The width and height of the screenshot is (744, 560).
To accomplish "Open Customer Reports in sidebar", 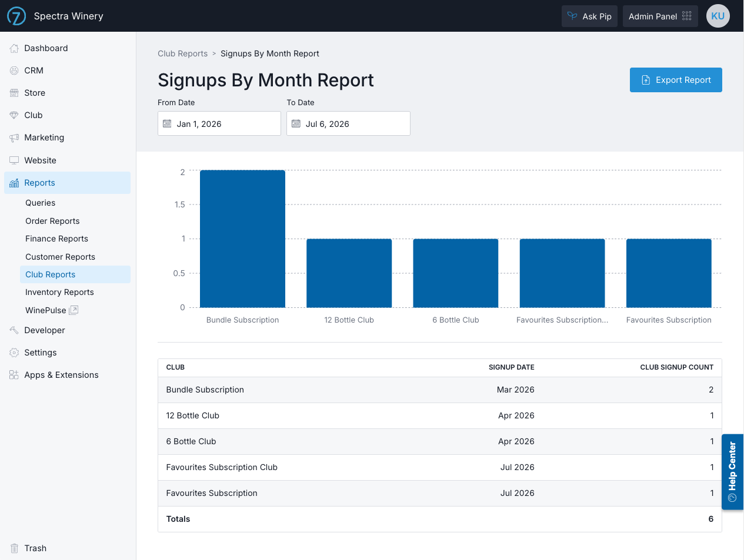I will click(x=75, y=257).
